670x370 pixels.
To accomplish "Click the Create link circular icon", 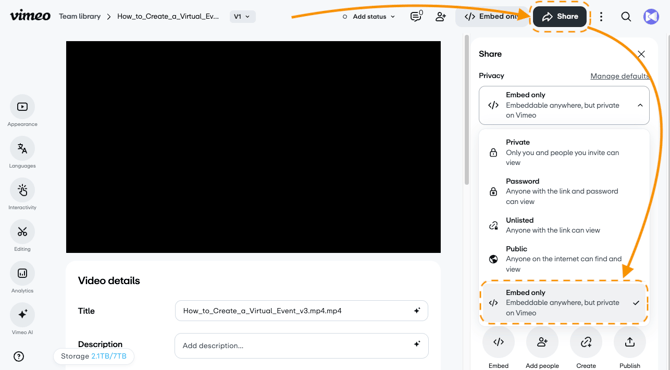I will (x=586, y=342).
